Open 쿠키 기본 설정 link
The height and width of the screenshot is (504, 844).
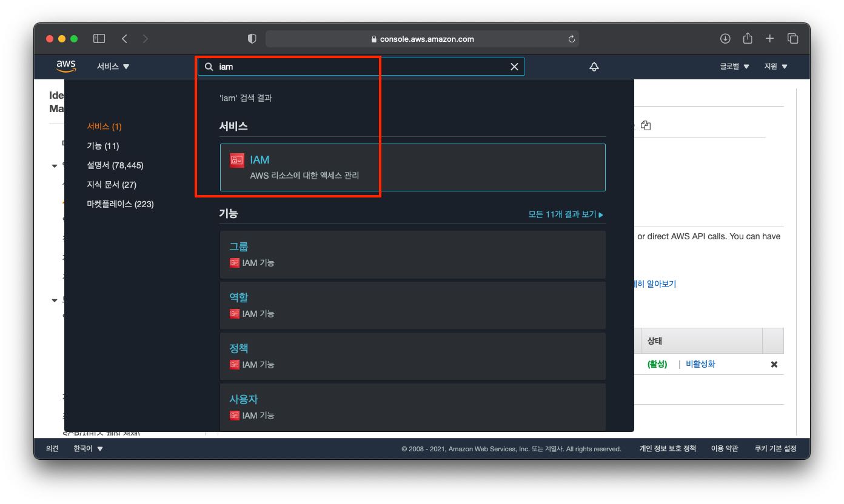point(775,449)
